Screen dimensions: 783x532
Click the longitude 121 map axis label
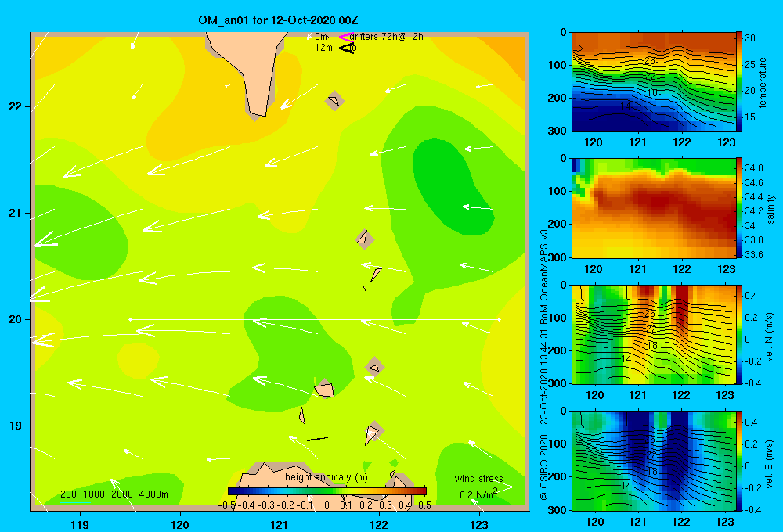pyautogui.click(x=280, y=524)
